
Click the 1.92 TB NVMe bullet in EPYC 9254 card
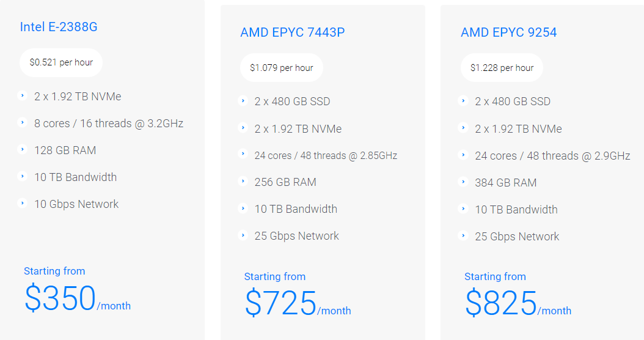(x=463, y=128)
